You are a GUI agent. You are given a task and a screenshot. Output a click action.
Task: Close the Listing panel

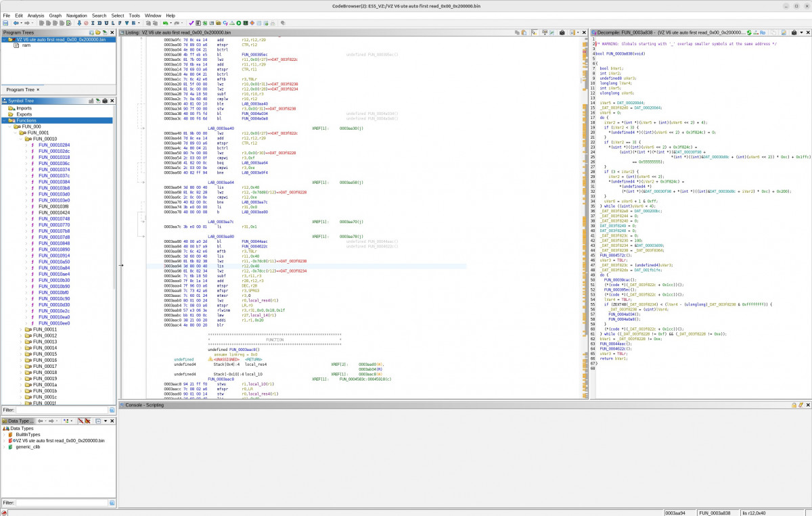tap(584, 32)
